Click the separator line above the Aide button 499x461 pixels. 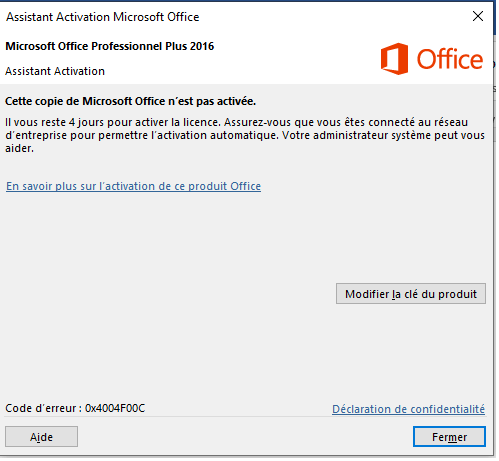coord(245,417)
